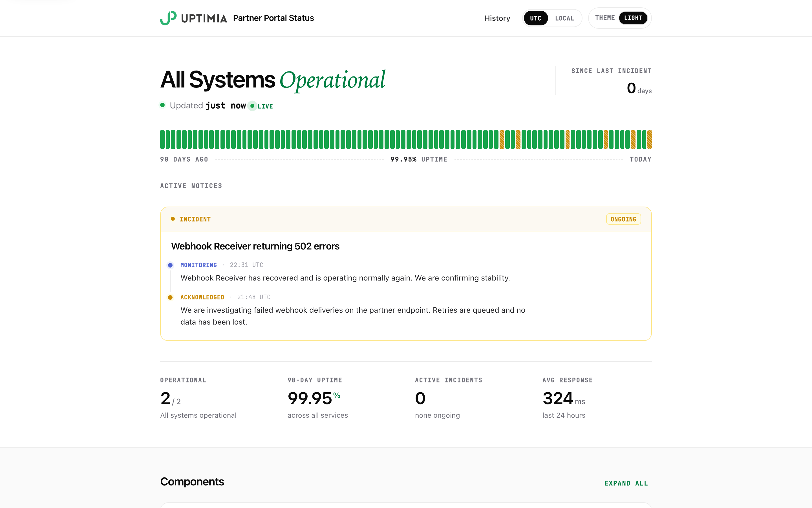This screenshot has height=508, width=812.
Task: Click the All Systems Operational headline
Action: pyautogui.click(x=273, y=80)
